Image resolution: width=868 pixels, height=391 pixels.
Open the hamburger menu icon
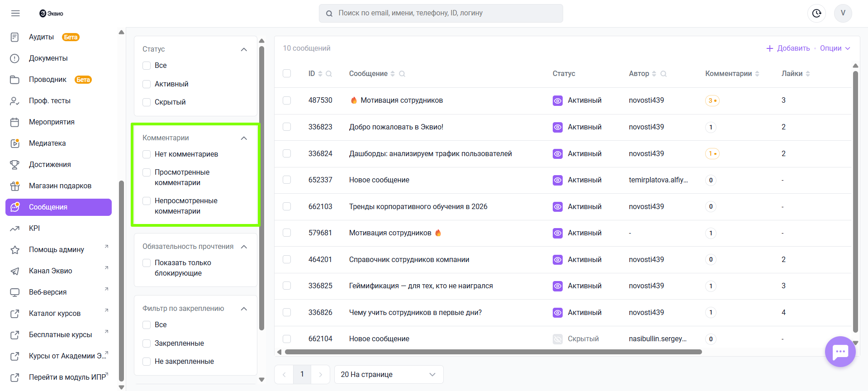point(15,13)
